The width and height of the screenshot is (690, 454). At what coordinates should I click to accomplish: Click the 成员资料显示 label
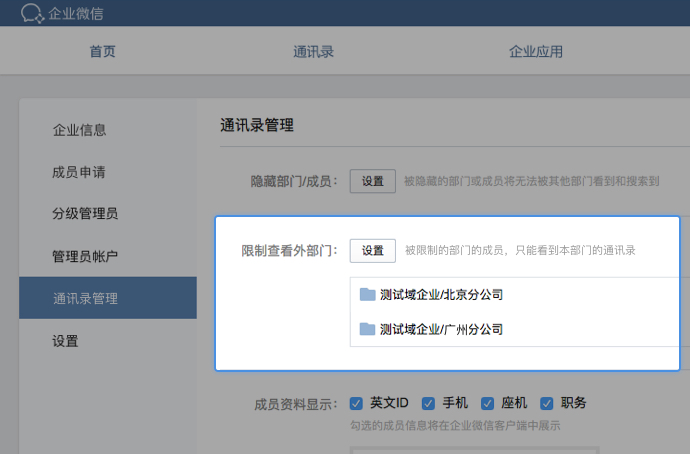tap(296, 404)
